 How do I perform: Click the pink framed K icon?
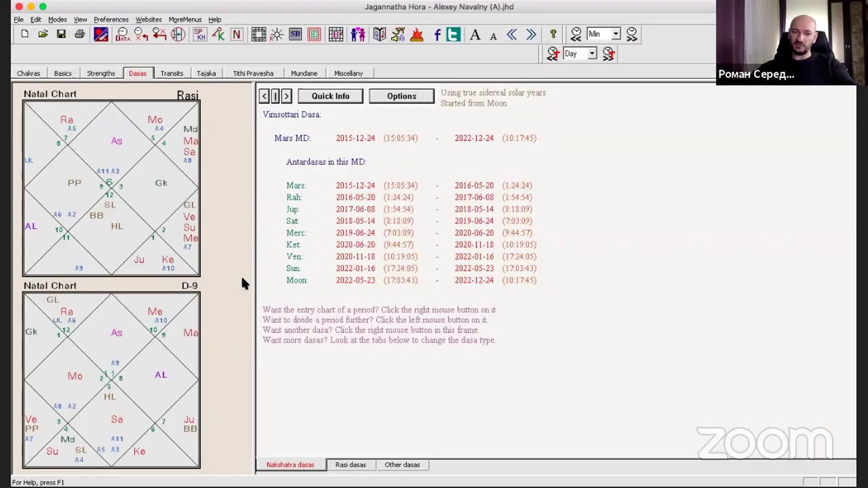point(314,34)
